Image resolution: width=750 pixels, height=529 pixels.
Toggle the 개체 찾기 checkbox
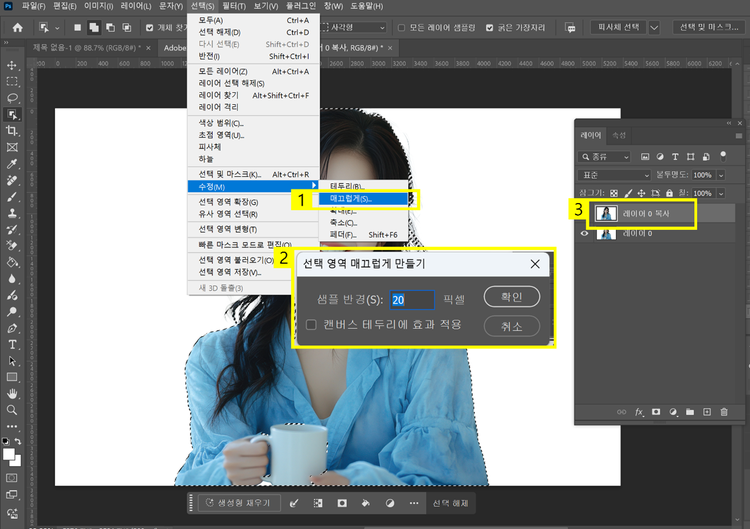(x=150, y=28)
